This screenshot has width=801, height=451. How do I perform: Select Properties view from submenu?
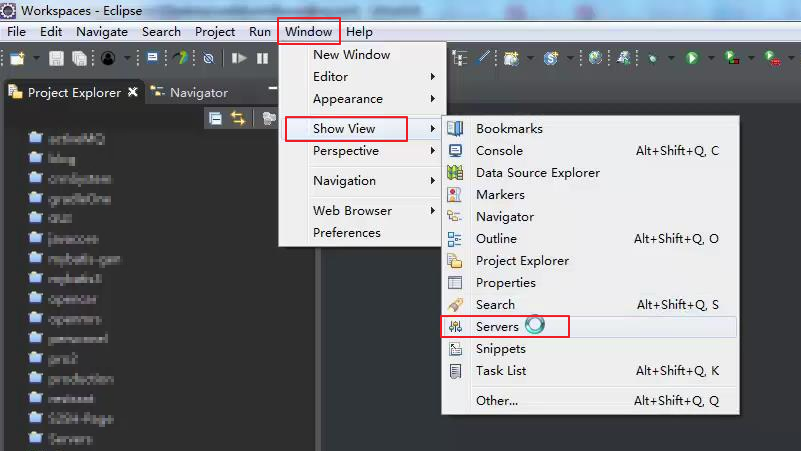pyautogui.click(x=590, y=282)
